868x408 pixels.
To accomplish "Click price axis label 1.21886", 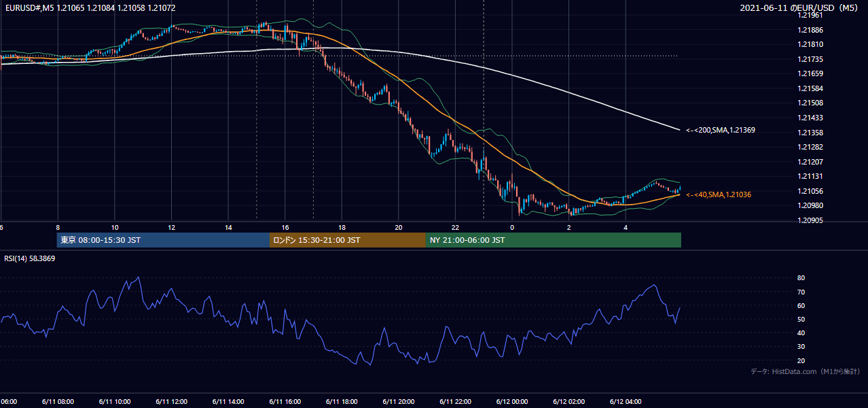I will [810, 30].
